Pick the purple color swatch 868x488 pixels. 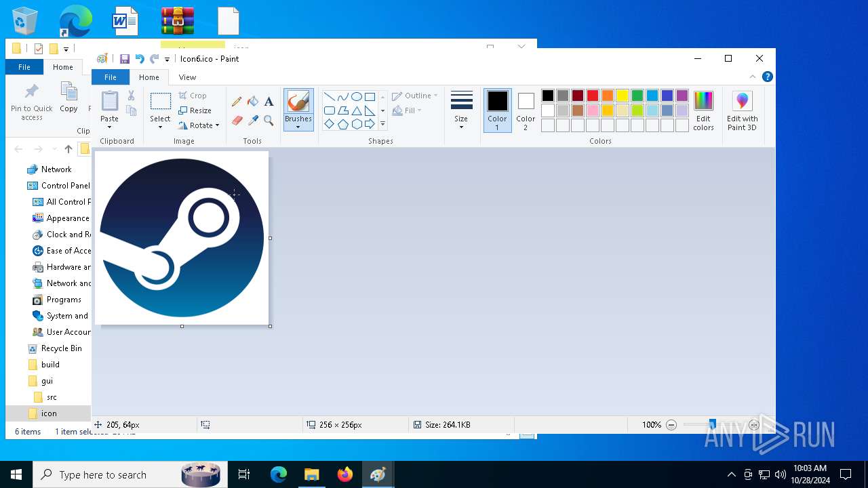[682, 96]
